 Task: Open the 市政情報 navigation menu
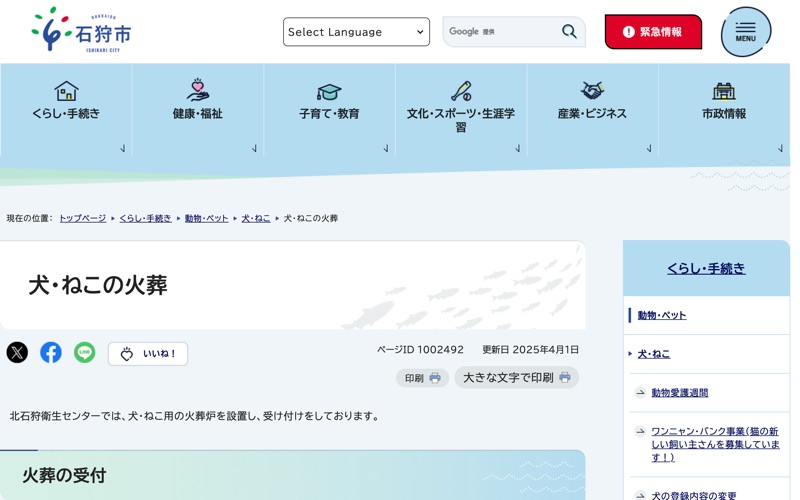[x=723, y=110]
